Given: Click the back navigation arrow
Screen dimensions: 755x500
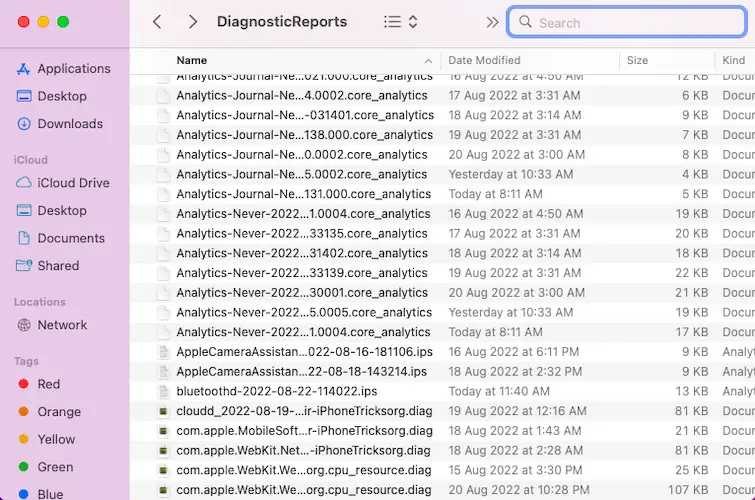Looking at the screenshot, I should (157, 22).
